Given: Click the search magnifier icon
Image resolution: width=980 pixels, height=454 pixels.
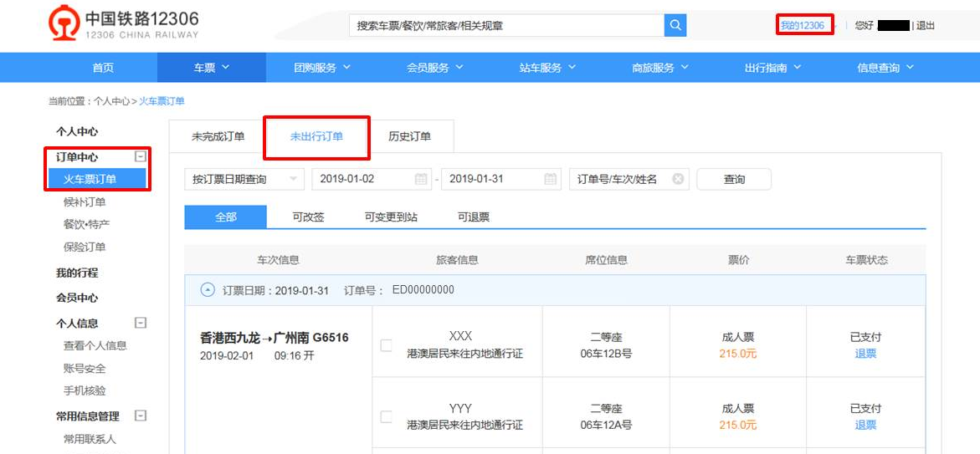Looking at the screenshot, I should point(675,25).
